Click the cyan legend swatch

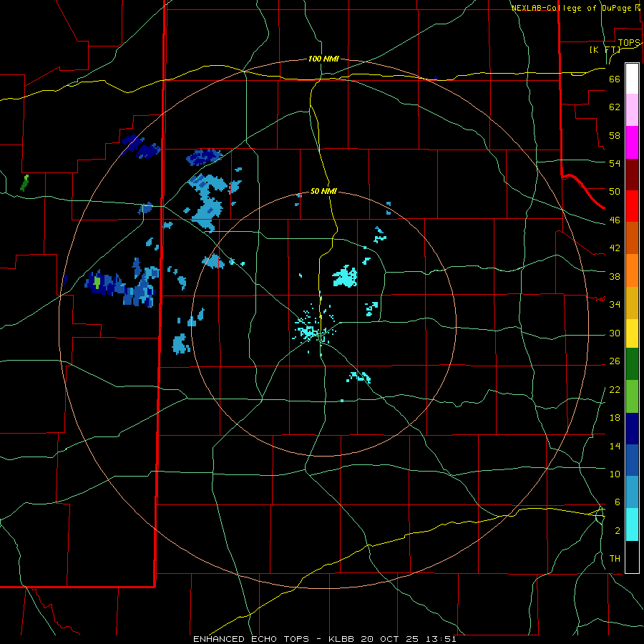point(632,525)
